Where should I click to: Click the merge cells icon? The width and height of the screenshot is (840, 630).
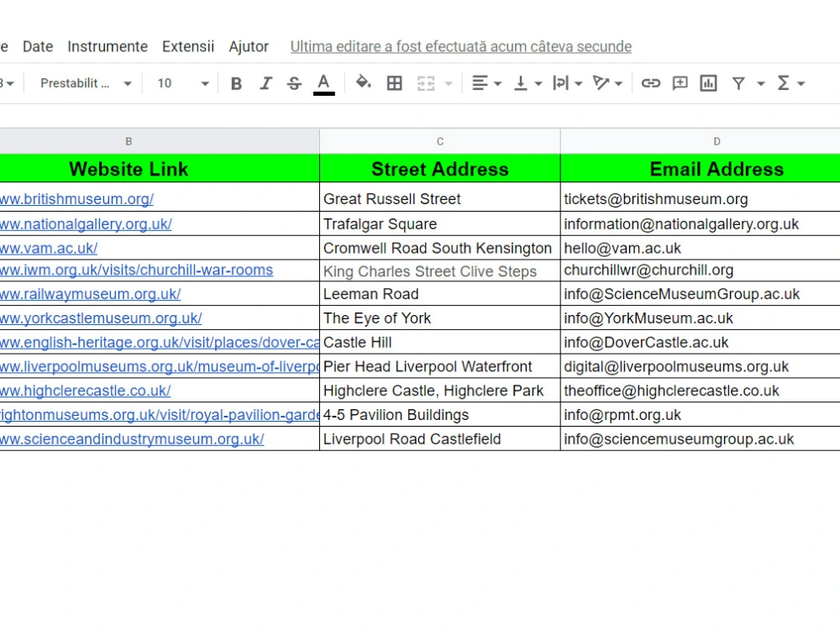point(426,83)
